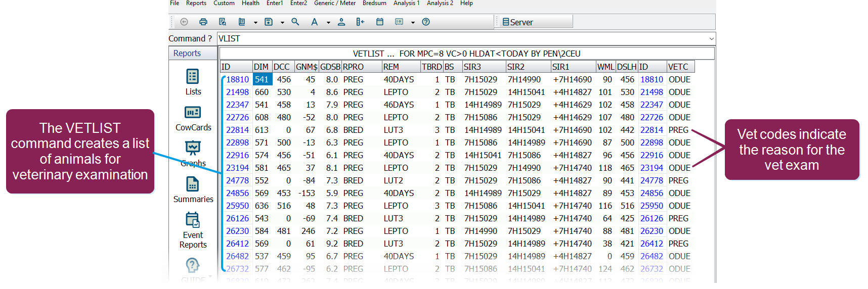Open cow ID 21498 link in first column
Screen dimensions: 868x289
(237, 92)
